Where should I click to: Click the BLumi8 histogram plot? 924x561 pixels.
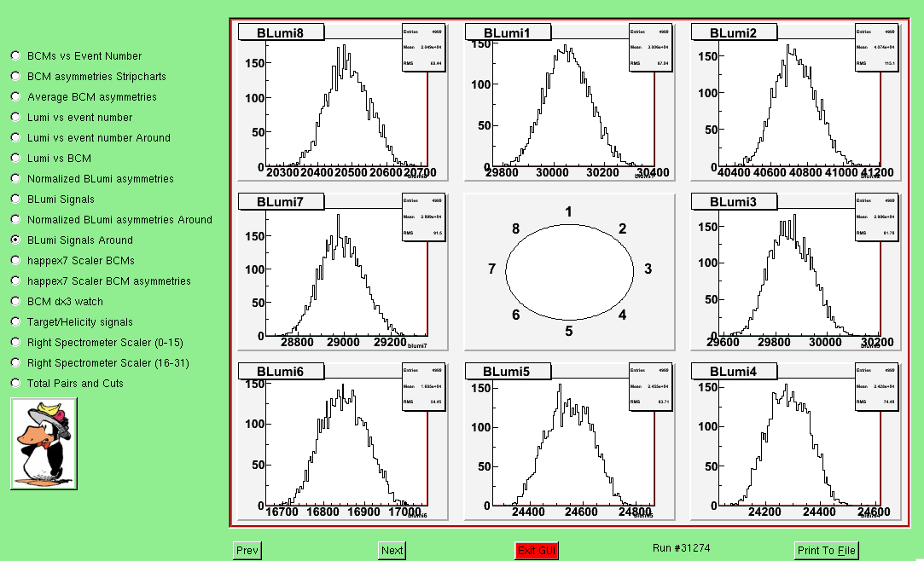point(343,102)
